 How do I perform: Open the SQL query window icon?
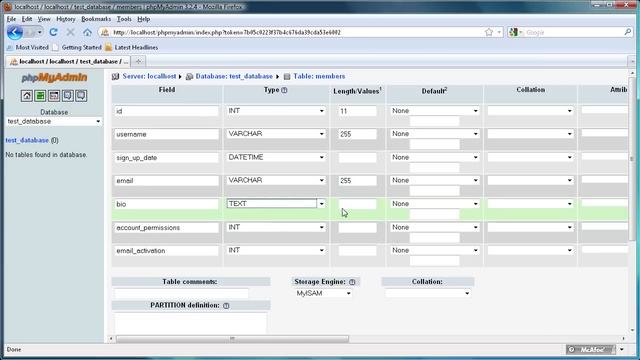click(x=54, y=96)
